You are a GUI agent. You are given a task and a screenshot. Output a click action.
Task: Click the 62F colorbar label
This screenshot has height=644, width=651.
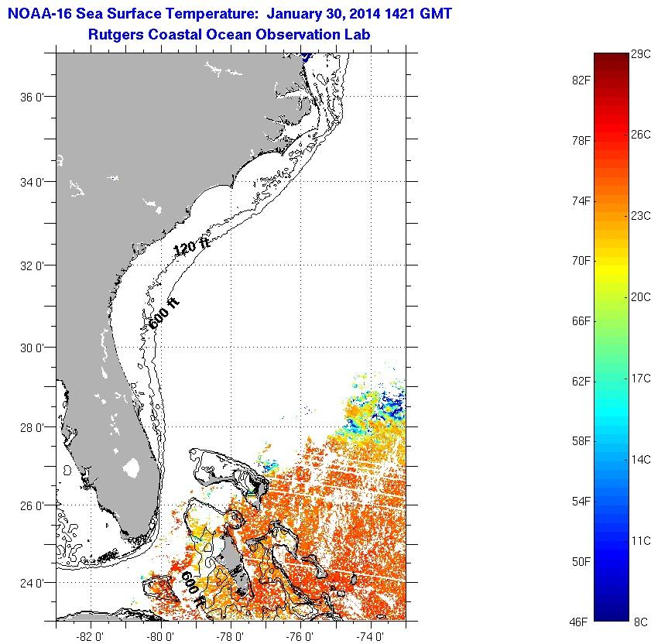(581, 381)
